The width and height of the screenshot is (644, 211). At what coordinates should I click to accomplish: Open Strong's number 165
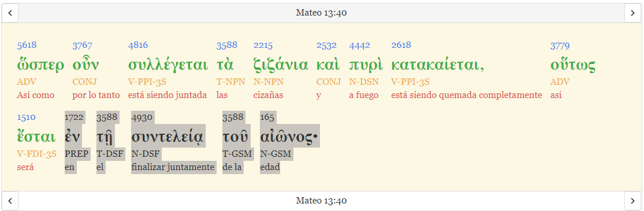(267, 118)
